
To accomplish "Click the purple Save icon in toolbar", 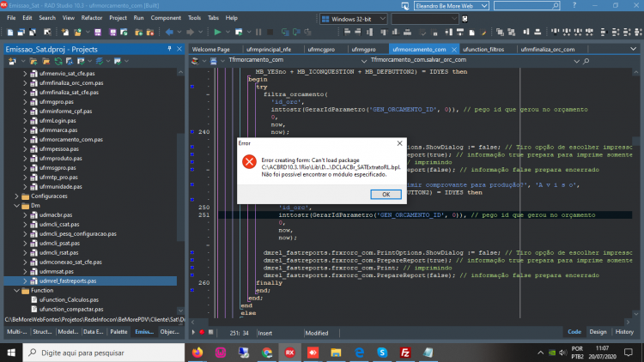I will pyautogui.click(x=98, y=32).
